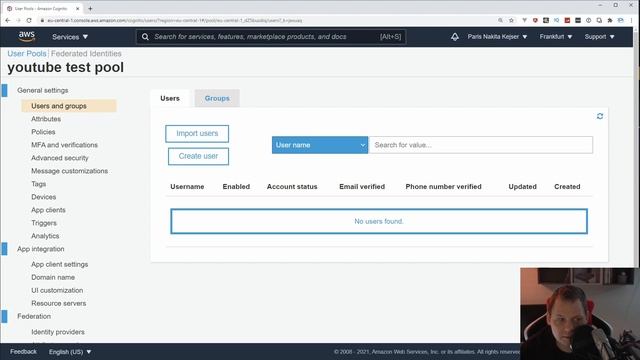Open Message customizations

69,171
